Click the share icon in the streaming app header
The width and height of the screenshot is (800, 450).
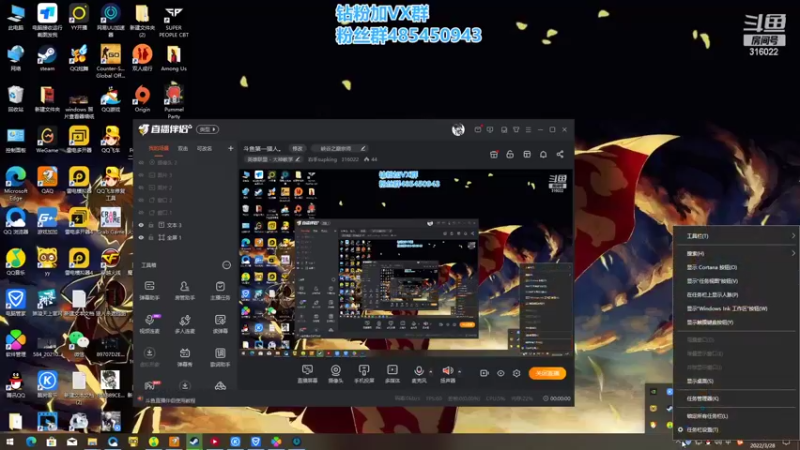coord(560,154)
